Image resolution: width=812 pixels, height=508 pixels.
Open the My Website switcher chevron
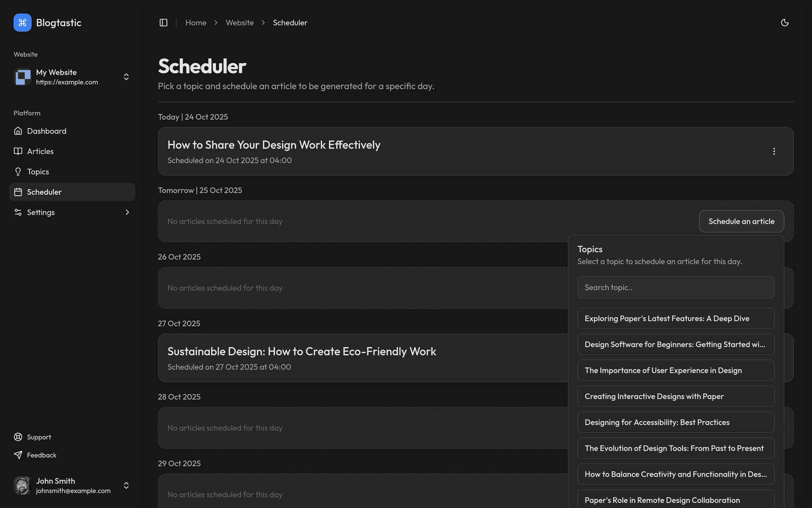126,77
